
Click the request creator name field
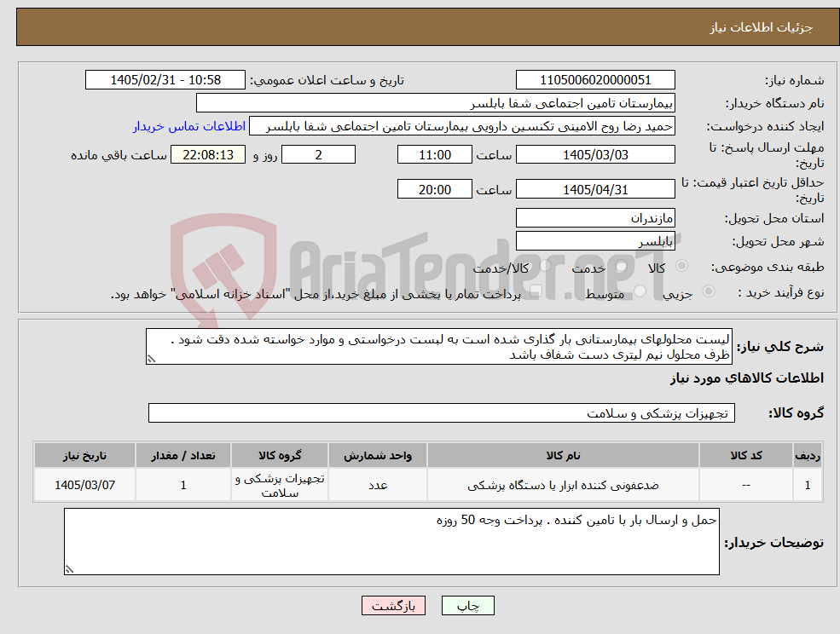[461, 126]
